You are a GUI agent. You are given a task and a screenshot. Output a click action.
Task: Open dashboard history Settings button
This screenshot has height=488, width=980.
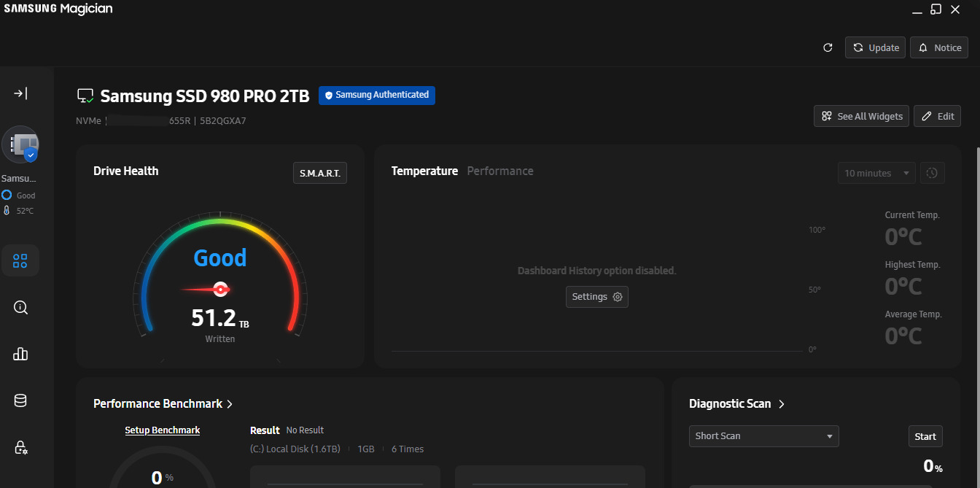coord(596,297)
